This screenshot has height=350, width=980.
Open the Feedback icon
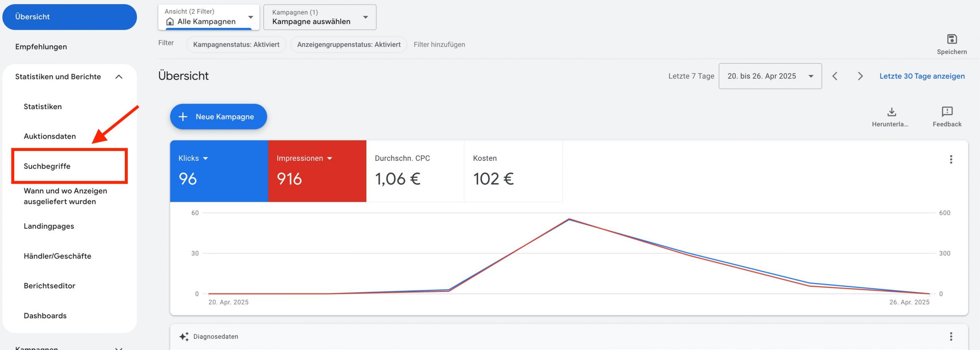coord(947,112)
